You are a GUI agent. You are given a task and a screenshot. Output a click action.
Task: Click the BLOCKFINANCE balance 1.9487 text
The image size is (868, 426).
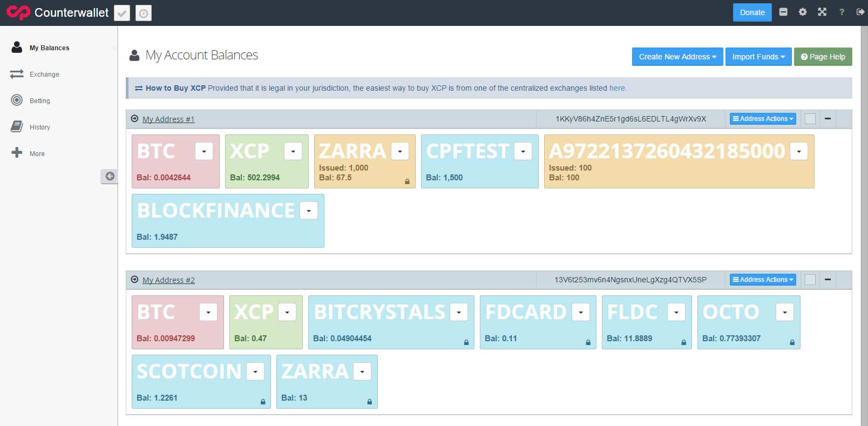click(157, 237)
